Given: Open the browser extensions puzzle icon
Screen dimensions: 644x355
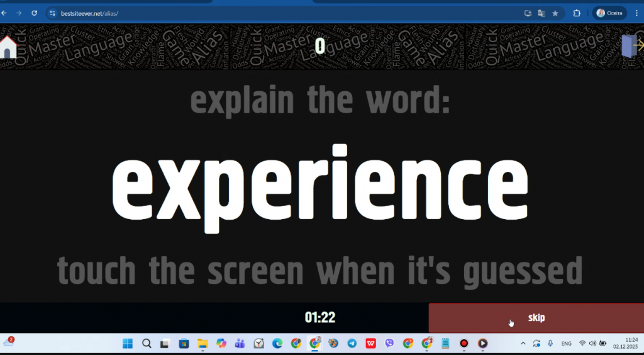Looking at the screenshot, I should pos(577,13).
